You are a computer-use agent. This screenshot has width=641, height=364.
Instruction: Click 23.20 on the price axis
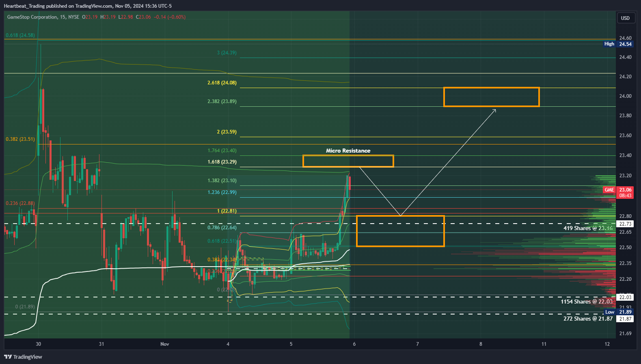(x=625, y=176)
